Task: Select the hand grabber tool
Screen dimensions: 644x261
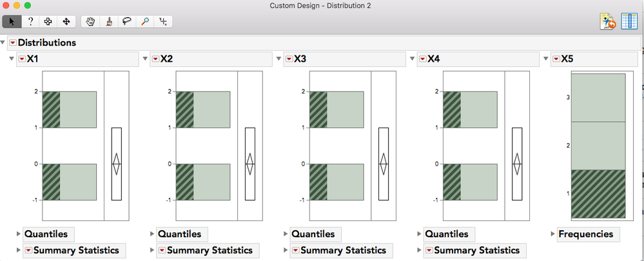Action: tap(91, 21)
